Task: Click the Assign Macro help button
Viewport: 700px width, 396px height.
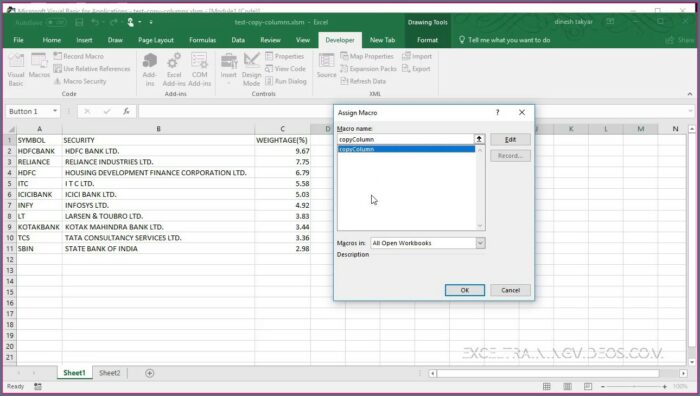Action: [497, 113]
